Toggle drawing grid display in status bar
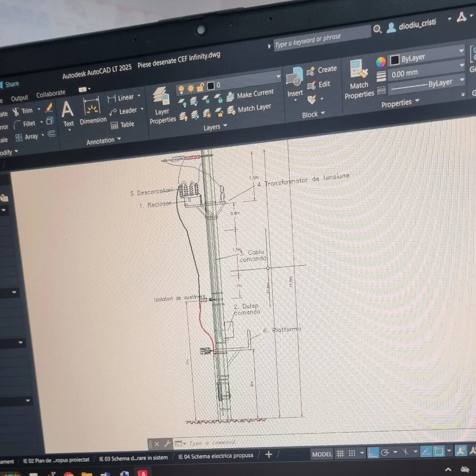Screen dimensions: 476x476 340,454
